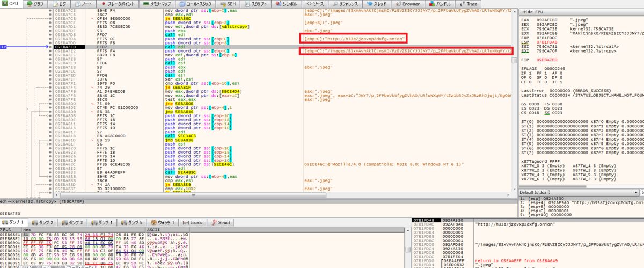This screenshot has height=268, width=644.
Task: Select the 'je 5EBA86C' instruction
Action: 178,19
